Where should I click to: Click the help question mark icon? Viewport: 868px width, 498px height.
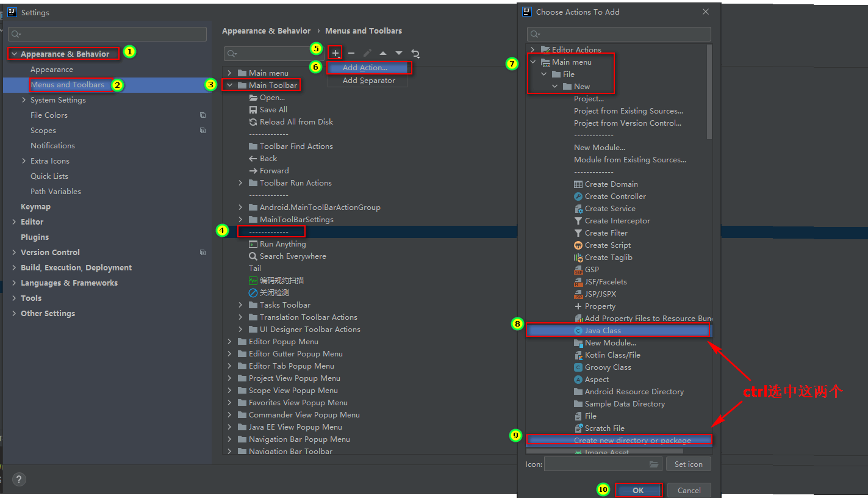point(19,479)
